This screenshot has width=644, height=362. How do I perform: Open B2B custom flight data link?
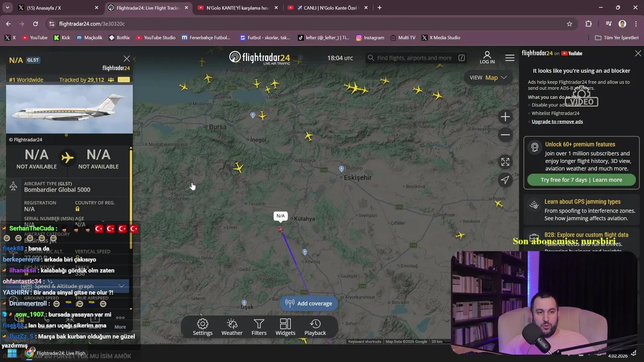586,235
